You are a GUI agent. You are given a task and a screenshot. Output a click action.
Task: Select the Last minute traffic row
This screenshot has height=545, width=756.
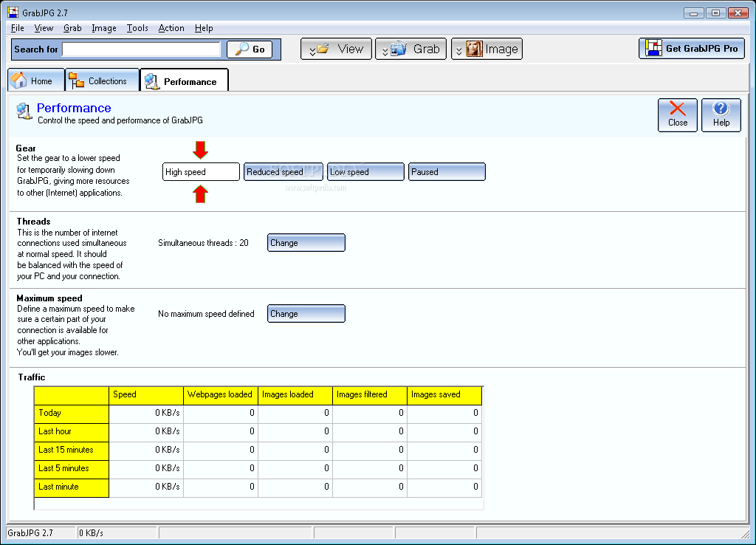click(258, 487)
